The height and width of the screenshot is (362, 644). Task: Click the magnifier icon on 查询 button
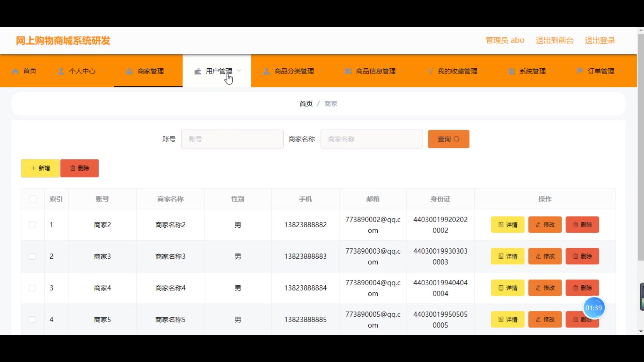point(457,139)
